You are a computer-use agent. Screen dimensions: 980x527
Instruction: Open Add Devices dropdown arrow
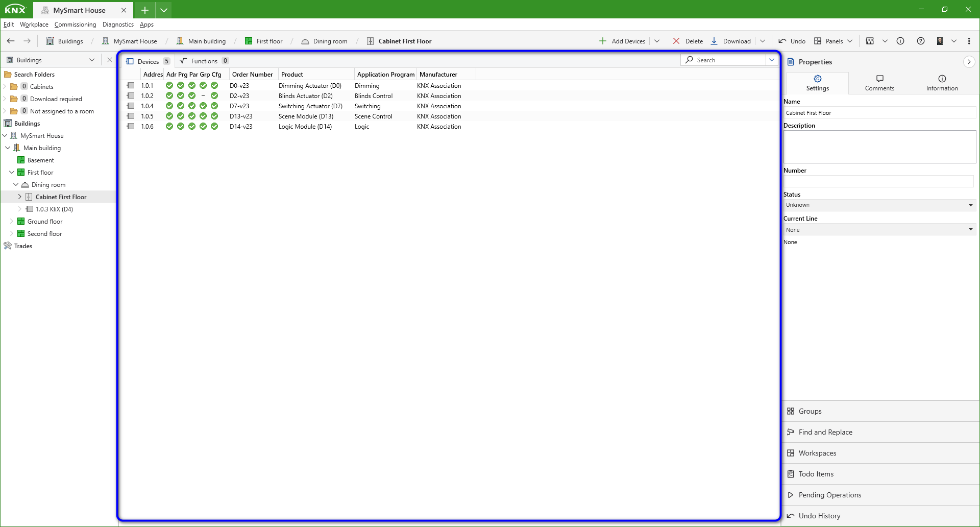[x=657, y=41]
